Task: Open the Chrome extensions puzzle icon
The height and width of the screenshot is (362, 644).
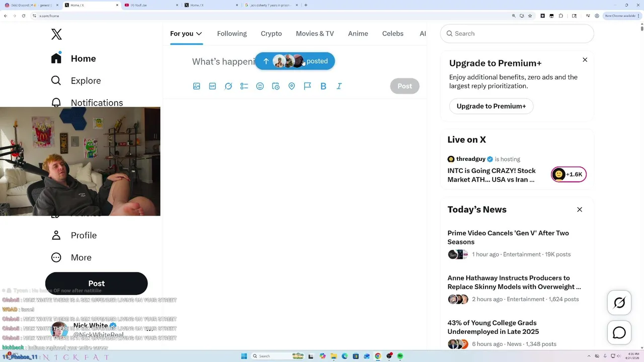Action: pyautogui.click(x=561, y=16)
